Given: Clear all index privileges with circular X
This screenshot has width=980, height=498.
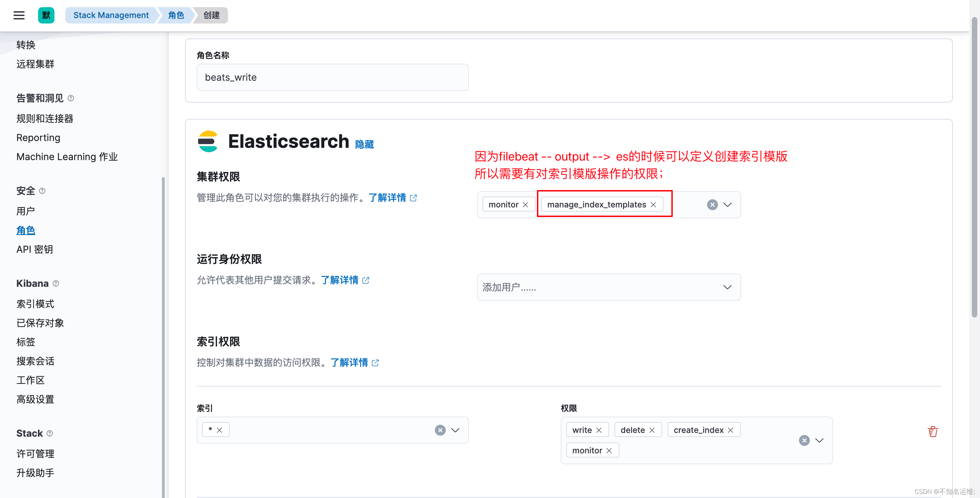Looking at the screenshot, I should (804, 440).
